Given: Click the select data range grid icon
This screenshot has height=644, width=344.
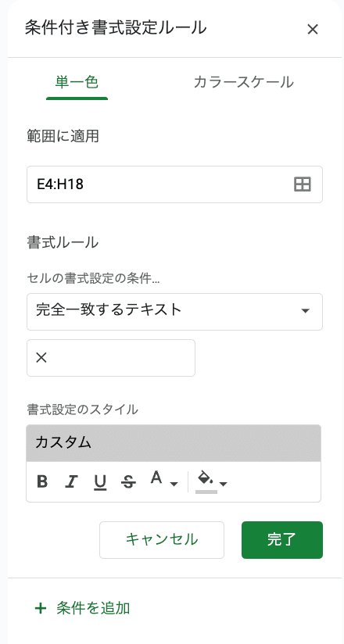Looking at the screenshot, I should click(x=303, y=184).
